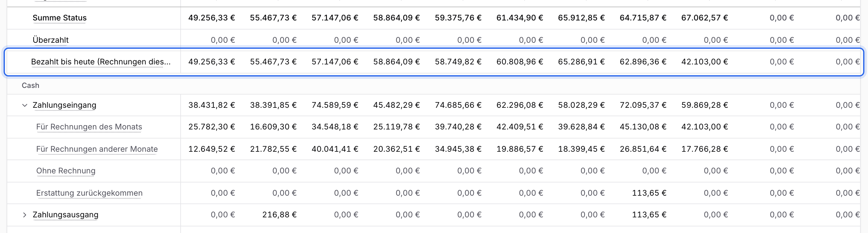Select Für Rechnungen anderer Monate label
868x233 pixels.
click(x=97, y=149)
